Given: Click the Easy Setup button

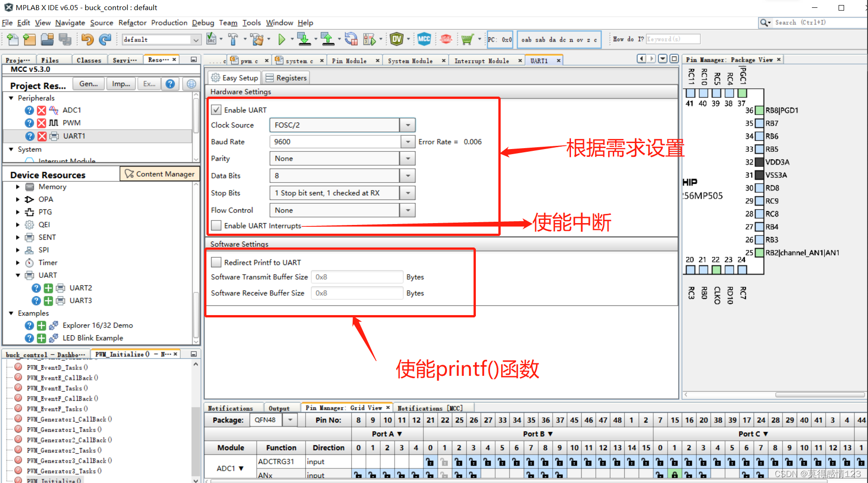Looking at the screenshot, I should pyautogui.click(x=234, y=77).
